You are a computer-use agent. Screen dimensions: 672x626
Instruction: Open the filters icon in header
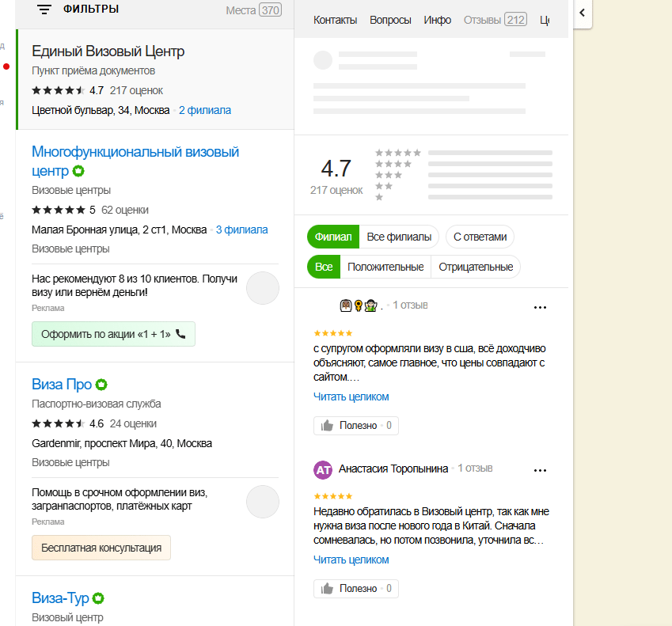coord(44,9)
